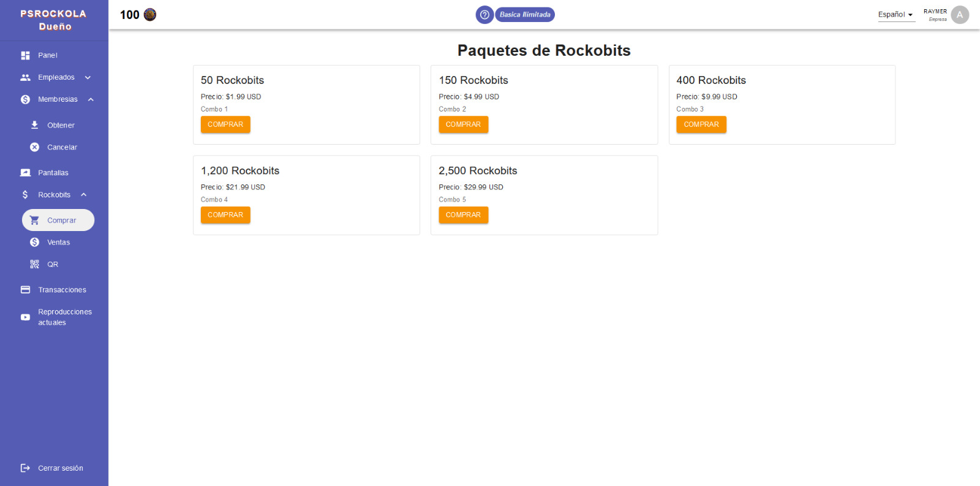Click the Basica Ilimitada membership badge
980x486 pixels.
pos(525,15)
